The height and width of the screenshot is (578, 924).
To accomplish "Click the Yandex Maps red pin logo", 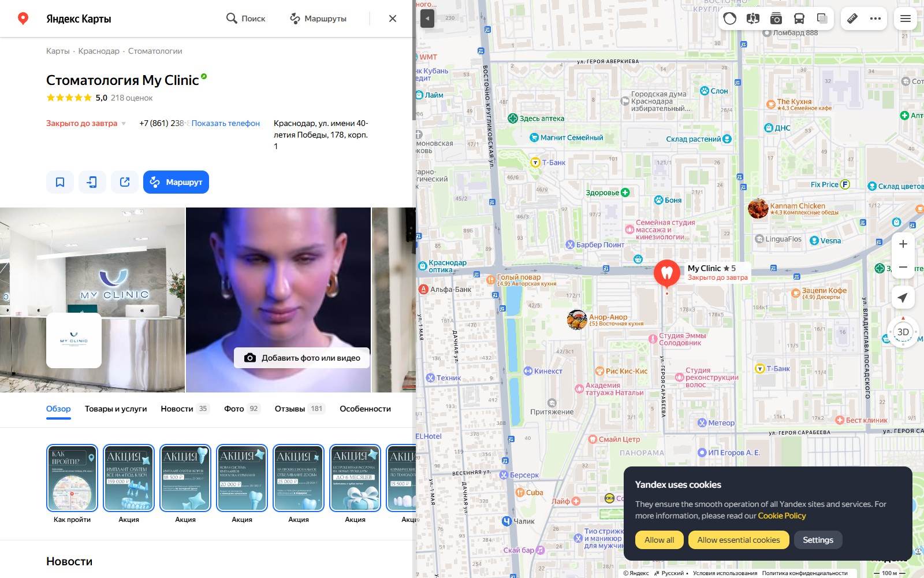I will coord(23,18).
